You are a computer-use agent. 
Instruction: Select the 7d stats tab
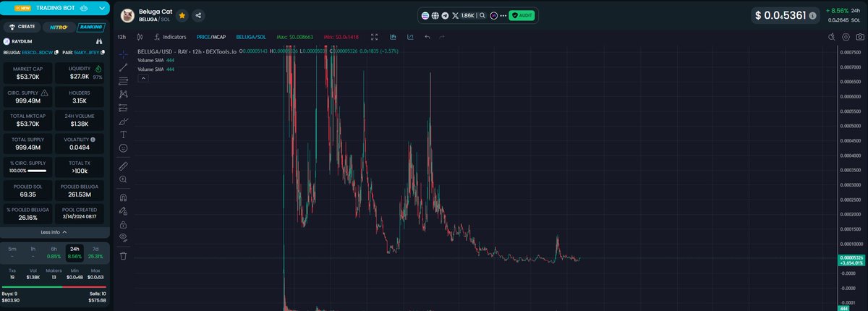tap(95, 252)
